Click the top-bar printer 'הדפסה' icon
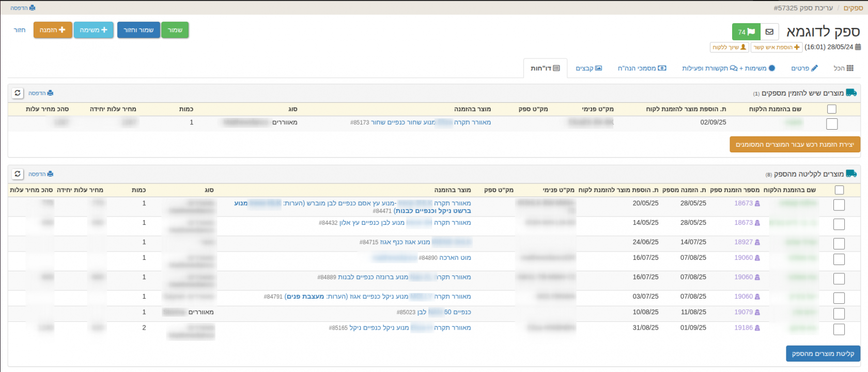Screen dimensions: 868x372 (23, 8)
